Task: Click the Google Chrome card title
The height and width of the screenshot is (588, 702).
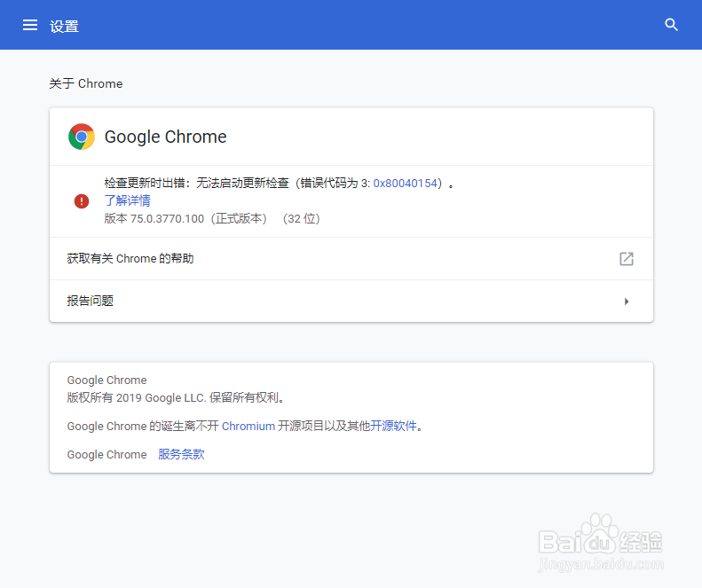Action: click(166, 137)
